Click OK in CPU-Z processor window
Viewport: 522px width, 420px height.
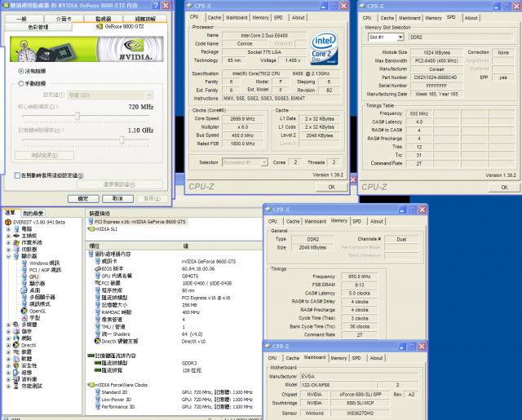pos(331,187)
